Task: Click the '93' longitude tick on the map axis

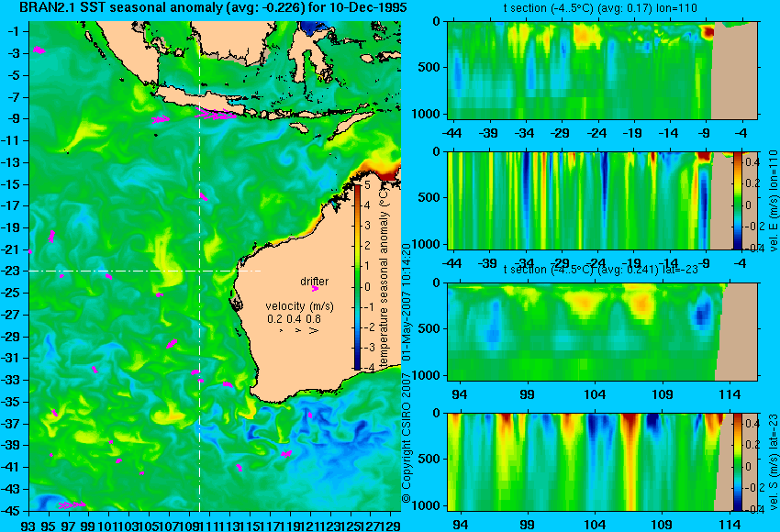Action: [28, 525]
